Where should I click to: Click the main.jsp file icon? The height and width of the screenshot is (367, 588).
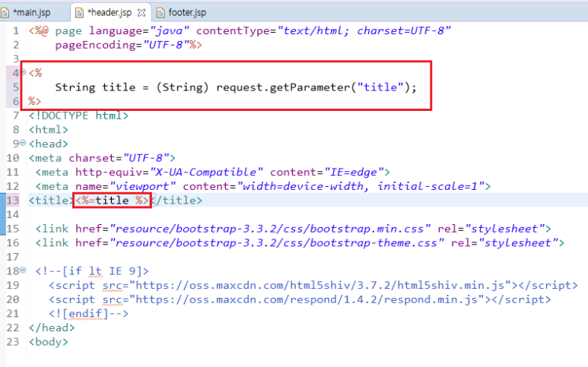[x=5, y=13]
